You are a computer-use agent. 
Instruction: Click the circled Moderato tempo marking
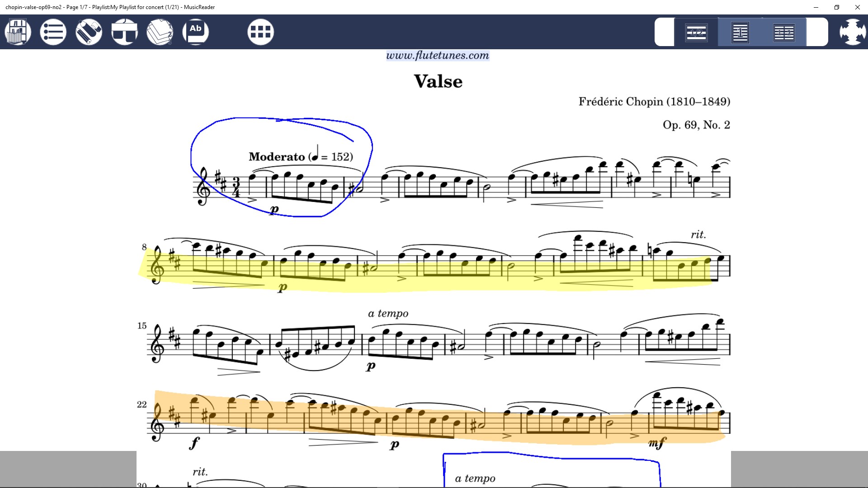coord(301,157)
